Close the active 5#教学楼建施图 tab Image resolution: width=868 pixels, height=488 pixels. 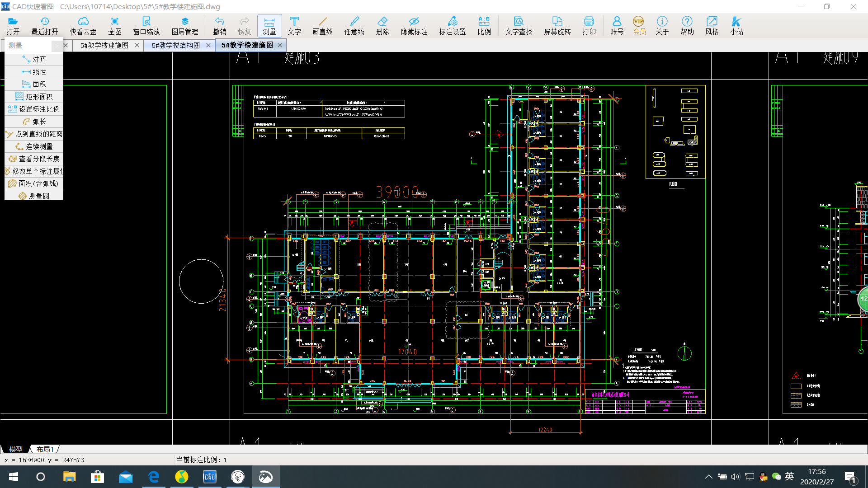(x=280, y=45)
